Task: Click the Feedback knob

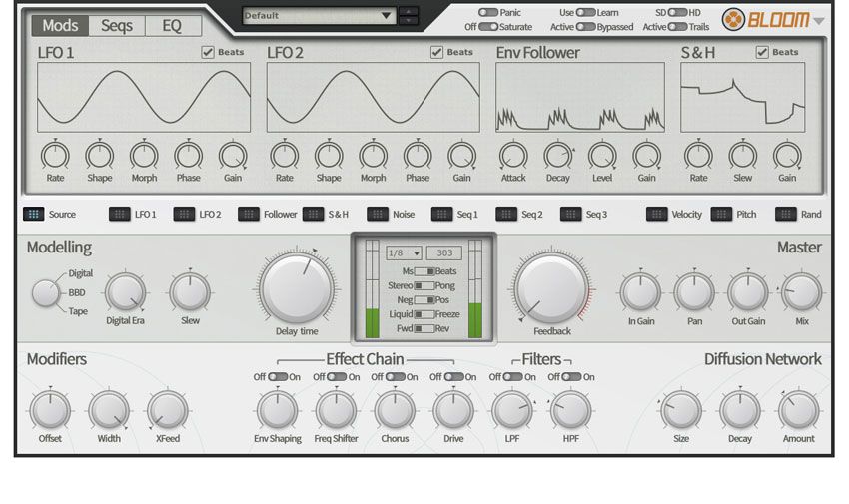Action: [x=551, y=288]
